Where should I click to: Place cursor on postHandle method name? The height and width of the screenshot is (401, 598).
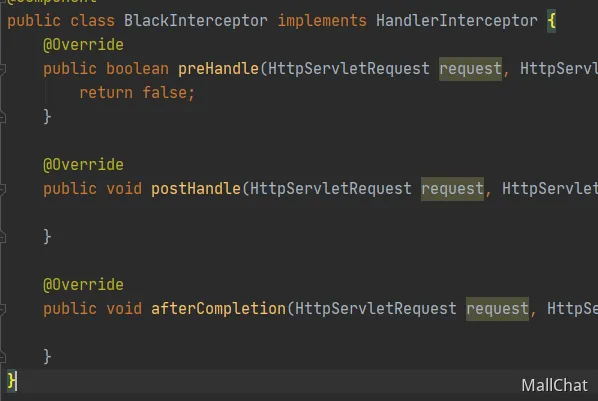196,189
